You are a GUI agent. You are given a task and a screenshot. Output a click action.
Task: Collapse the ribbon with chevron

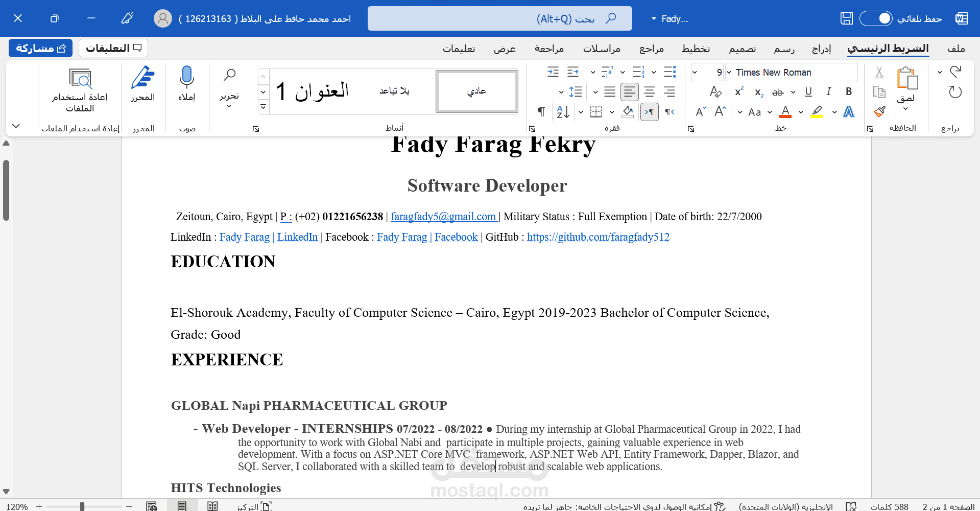16,126
